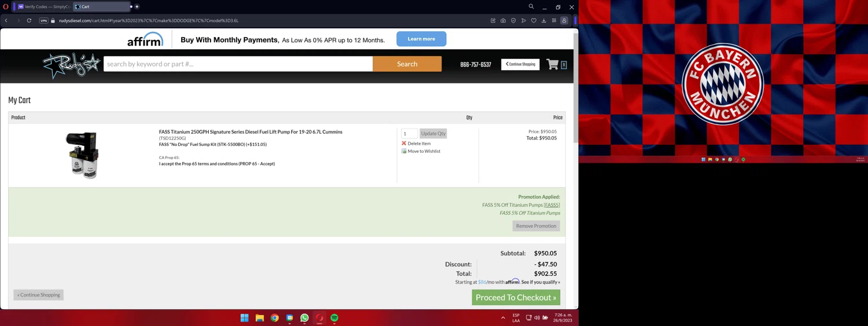Click the $86 Affirm monthly link
This screenshot has width=868, height=326.
(x=482, y=282)
